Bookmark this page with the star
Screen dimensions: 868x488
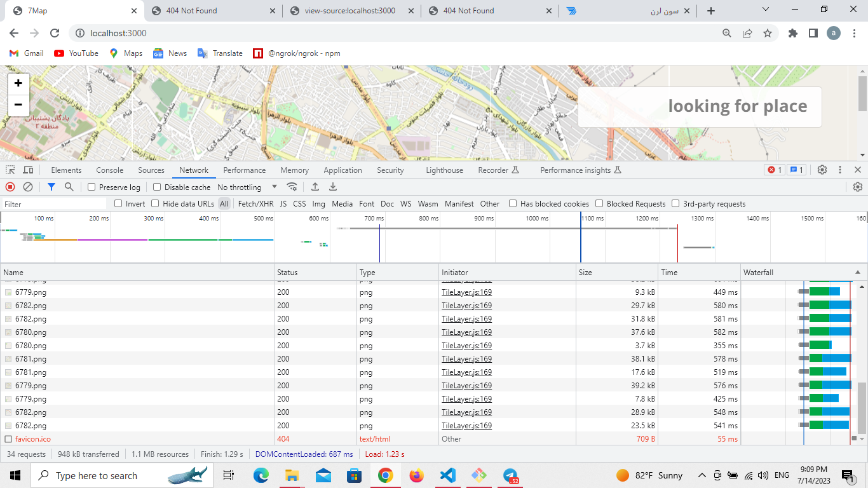tap(768, 33)
